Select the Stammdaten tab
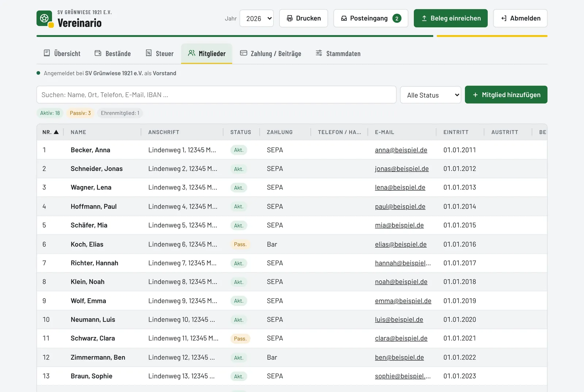This screenshot has height=392, width=584. click(338, 54)
